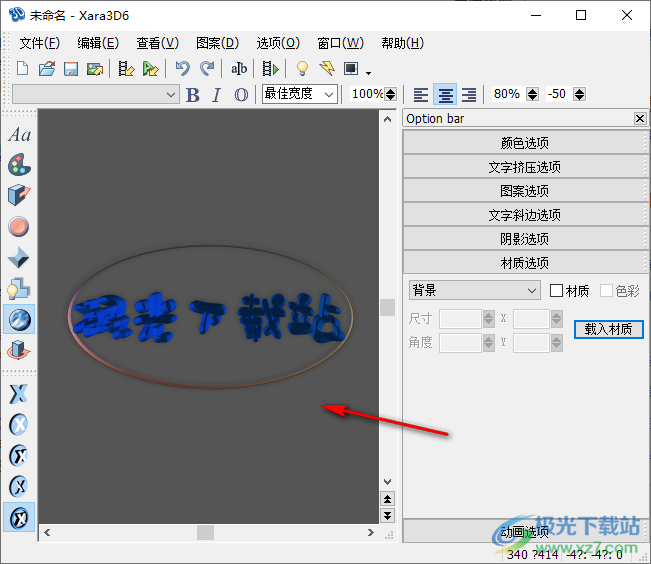This screenshot has width=651, height=564.
Task: Adjust the 80% line spacing spinner
Action: 533,94
